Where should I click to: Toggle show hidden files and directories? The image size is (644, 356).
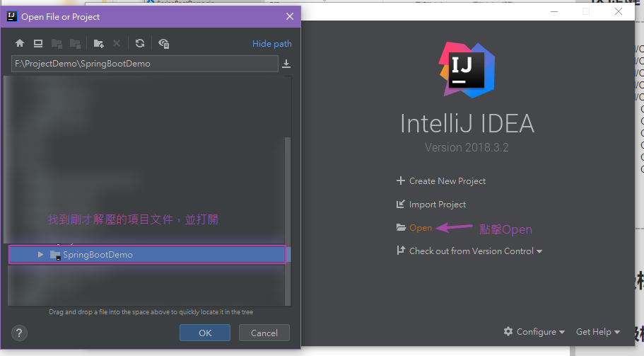(164, 43)
